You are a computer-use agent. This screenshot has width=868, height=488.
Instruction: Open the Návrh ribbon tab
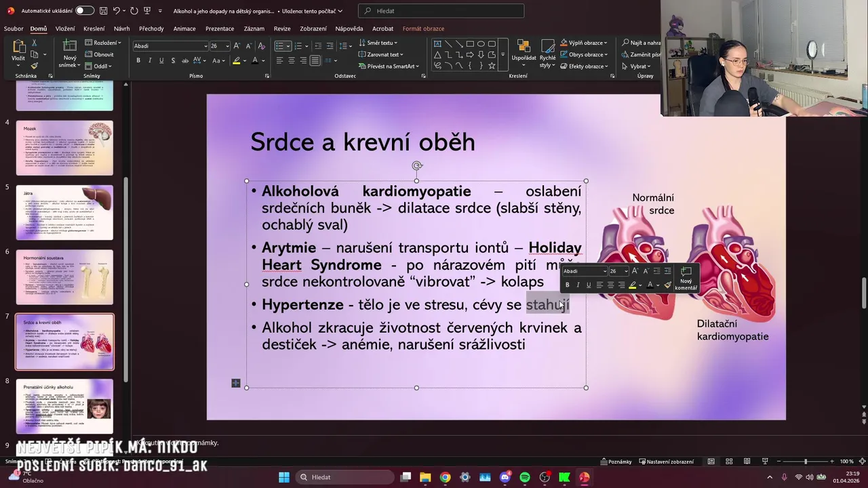pos(121,28)
